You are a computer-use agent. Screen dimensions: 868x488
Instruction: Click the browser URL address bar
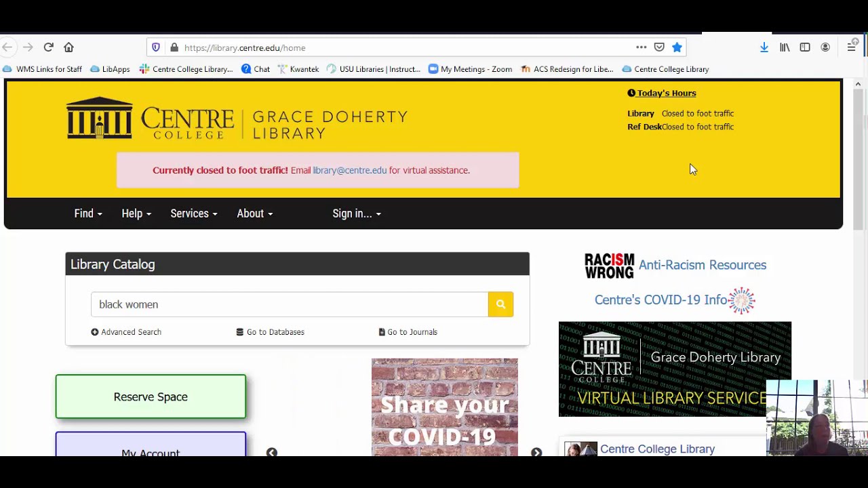pos(407,47)
